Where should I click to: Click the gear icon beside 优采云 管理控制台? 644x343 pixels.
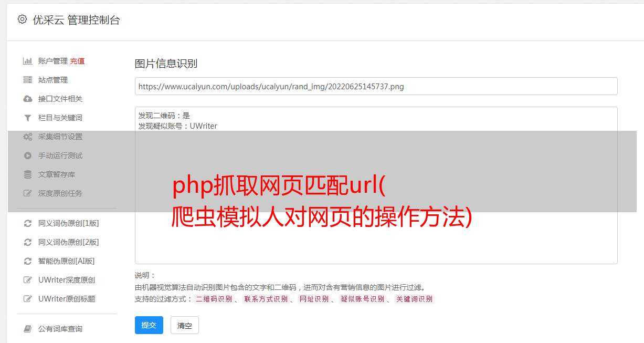[x=22, y=19]
